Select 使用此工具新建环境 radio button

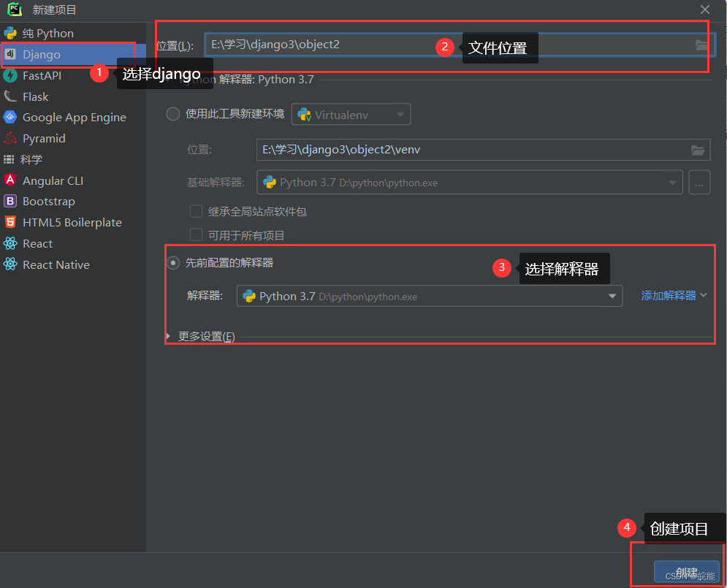point(173,114)
